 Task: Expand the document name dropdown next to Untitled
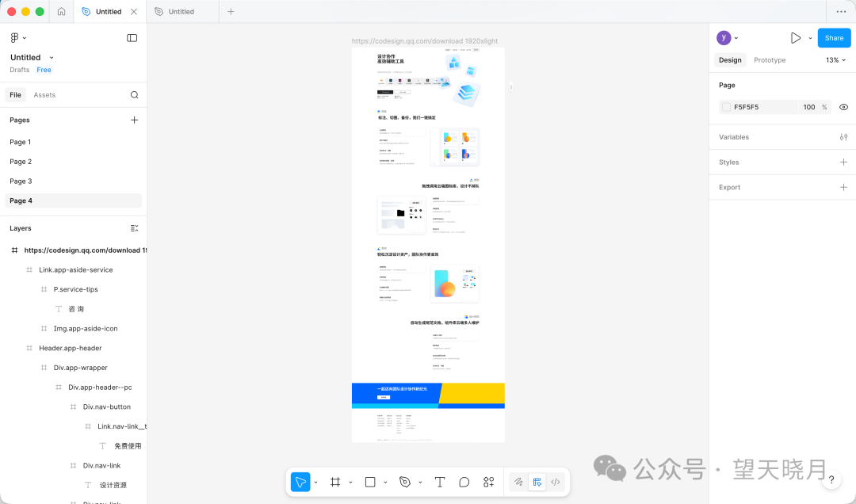(x=50, y=57)
